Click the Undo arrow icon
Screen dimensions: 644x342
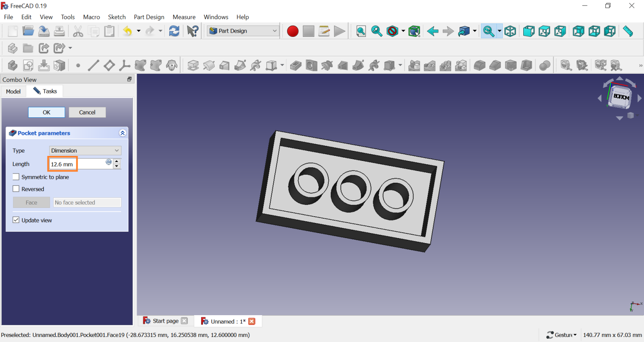tap(127, 31)
